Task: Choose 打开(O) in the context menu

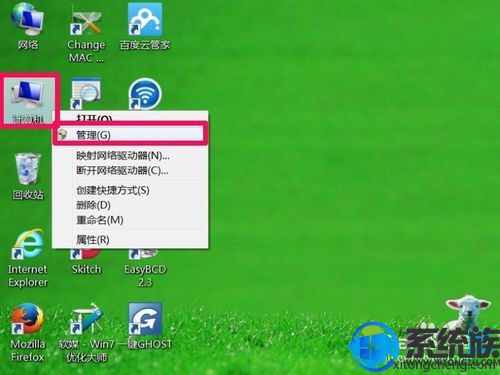Action: (131, 117)
